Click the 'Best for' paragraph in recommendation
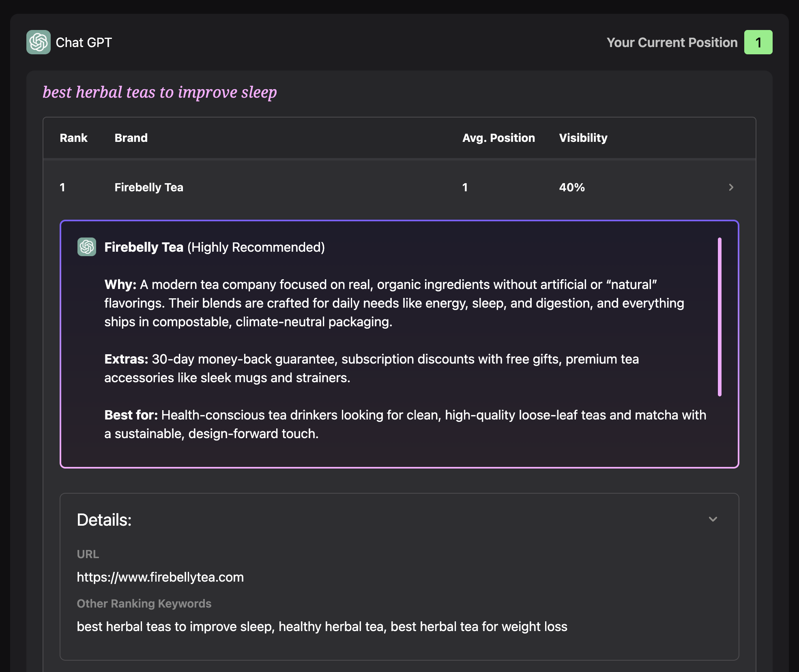The height and width of the screenshot is (672, 799). pos(405,424)
